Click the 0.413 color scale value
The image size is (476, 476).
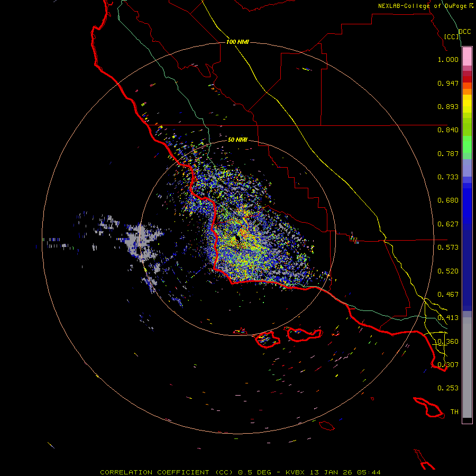[448, 318]
